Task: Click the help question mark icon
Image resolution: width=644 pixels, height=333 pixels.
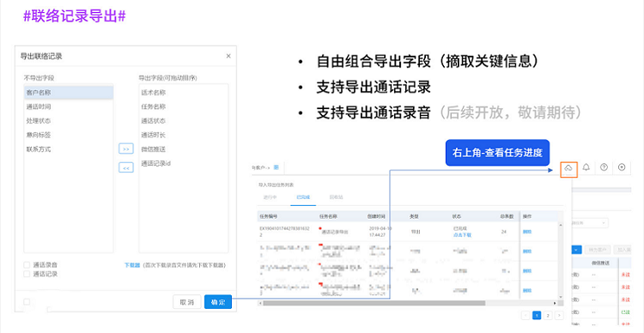Action: tap(604, 167)
